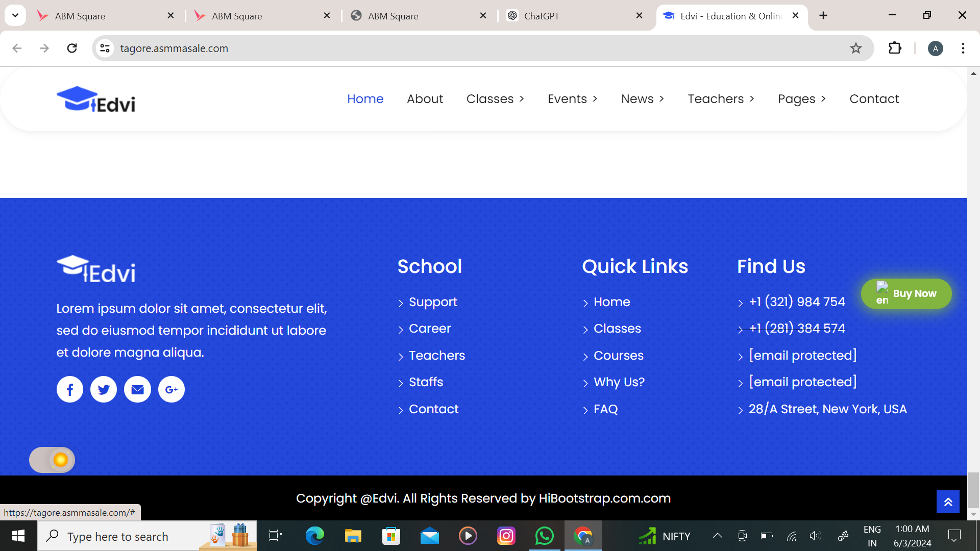
Task: Expand the Pages menu dropdown
Action: coord(801,99)
